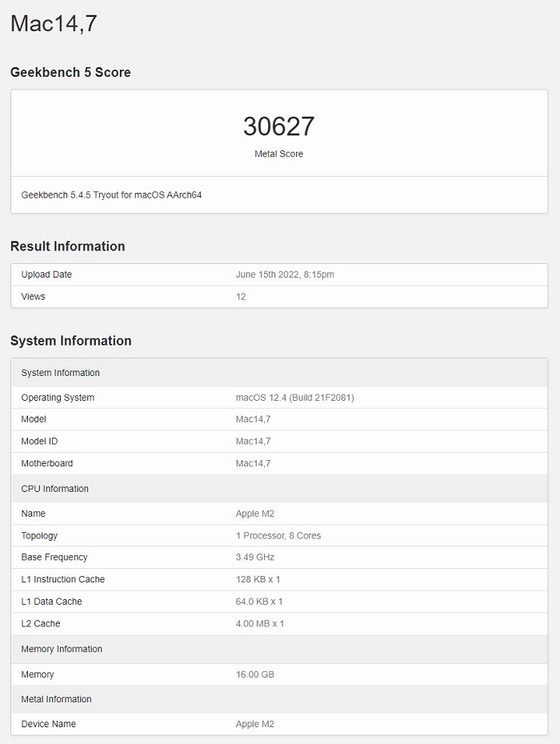Click the L2 Cache label
Screen dimensions: 560x744
[41, 623]
